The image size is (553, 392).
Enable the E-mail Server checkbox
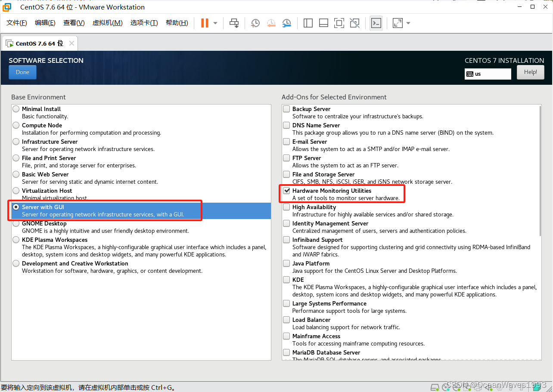click(286, 142)
